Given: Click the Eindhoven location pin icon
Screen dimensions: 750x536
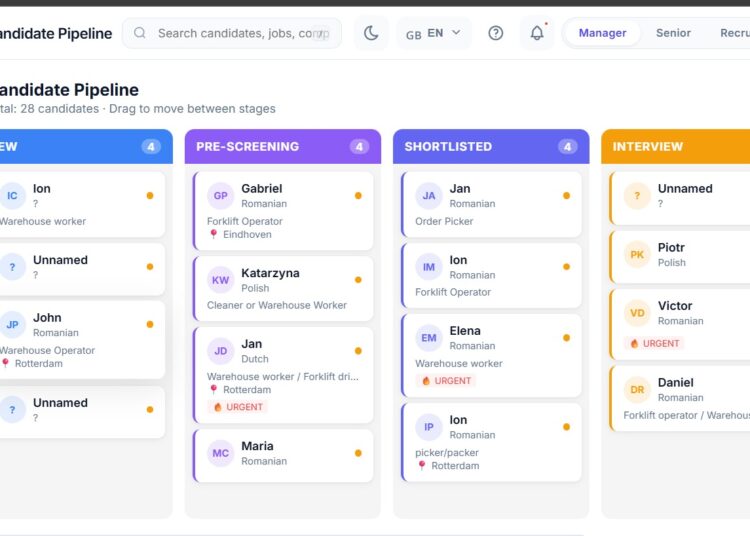Looking at the screenshot, I should (213, 234).
